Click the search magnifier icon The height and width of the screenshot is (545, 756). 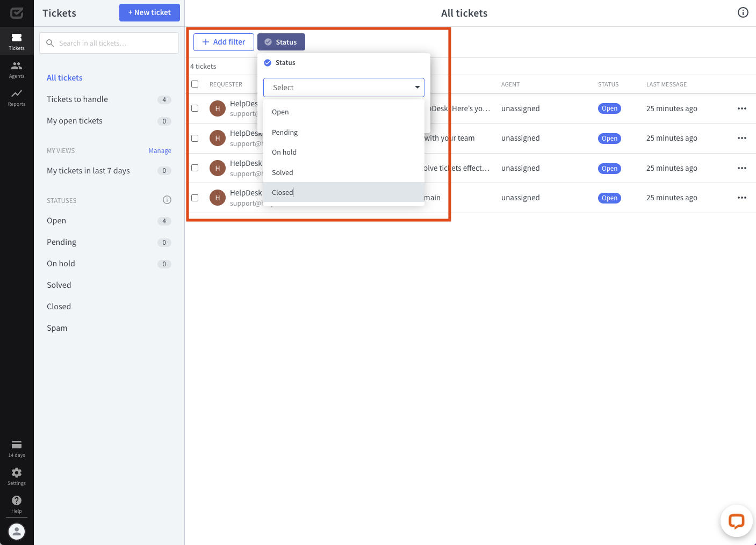point(50,43)
